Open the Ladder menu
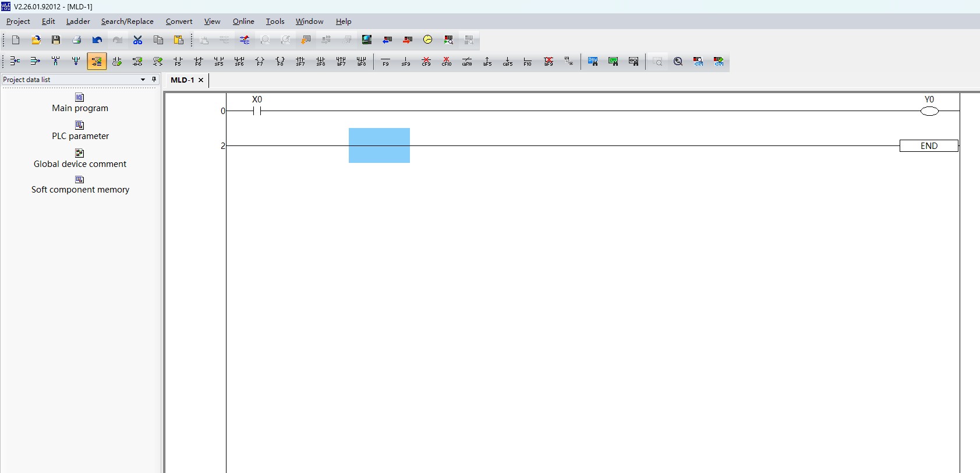The width and height of the screenshot is (980, 473). coord(78,22)
